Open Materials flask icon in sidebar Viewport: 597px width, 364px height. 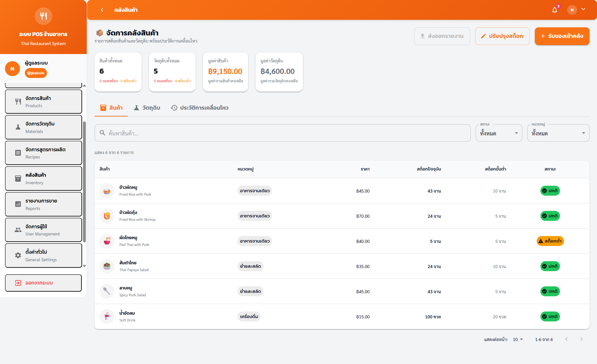pos(18,127)
